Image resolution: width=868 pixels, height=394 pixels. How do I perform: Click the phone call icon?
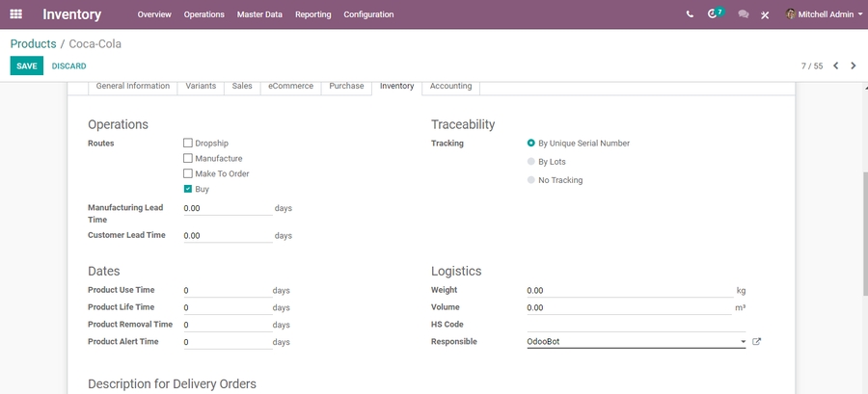(x=690, y=14)
